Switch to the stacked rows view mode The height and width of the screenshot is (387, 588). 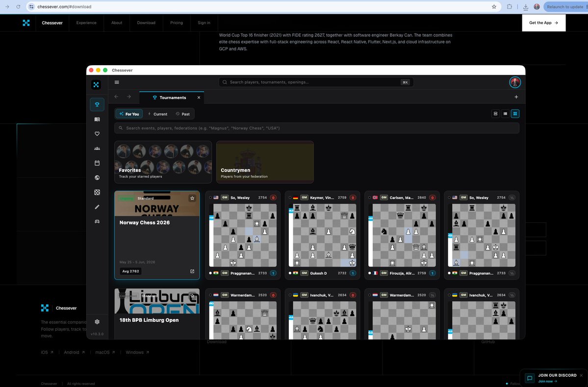click(495, 114)
